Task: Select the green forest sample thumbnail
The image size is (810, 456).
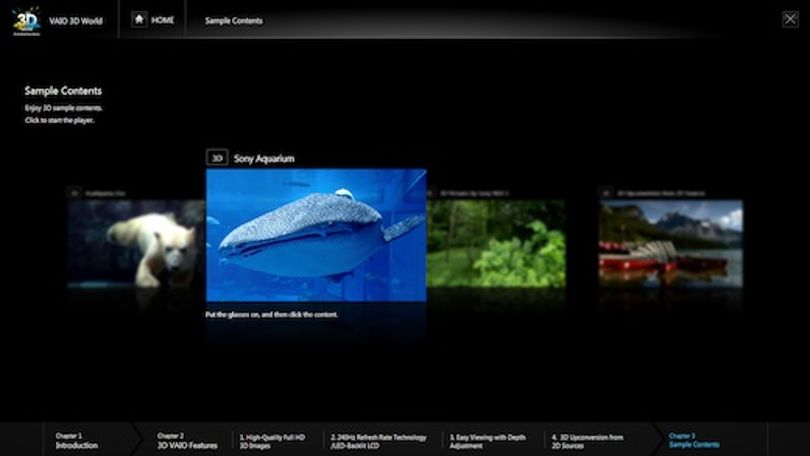Action: pyautogui.click(x=496, y=243)
